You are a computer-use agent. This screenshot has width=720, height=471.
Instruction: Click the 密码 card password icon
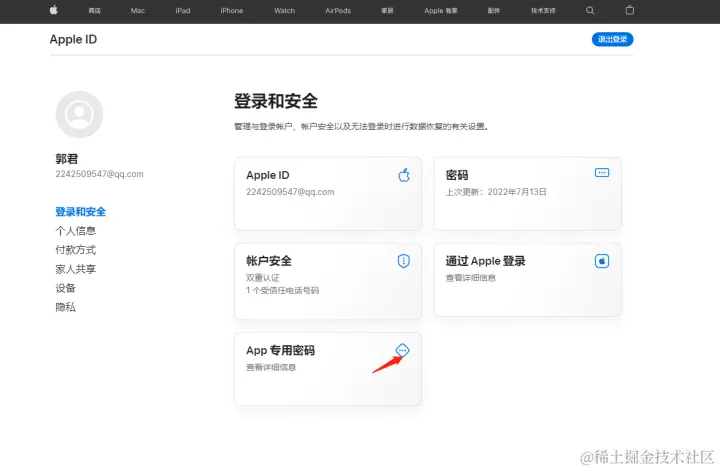[x=602, y=173]
